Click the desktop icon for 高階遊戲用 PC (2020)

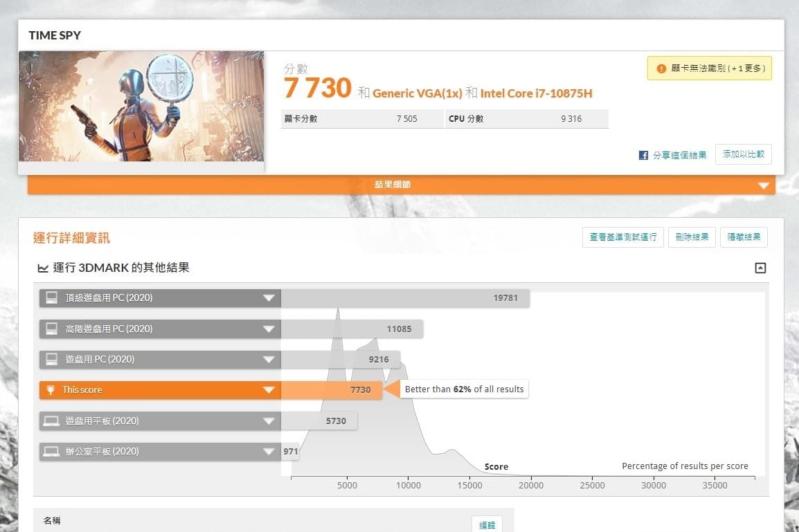[x=51, y=329]
